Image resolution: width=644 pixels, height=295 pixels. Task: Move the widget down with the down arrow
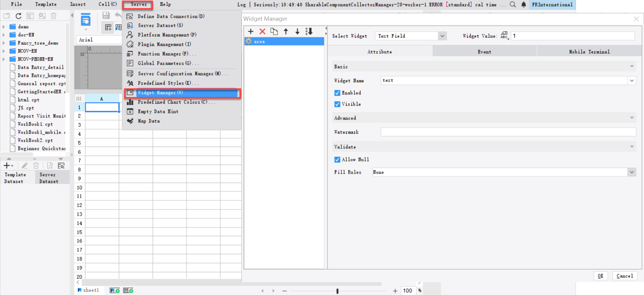coord(297,31)
